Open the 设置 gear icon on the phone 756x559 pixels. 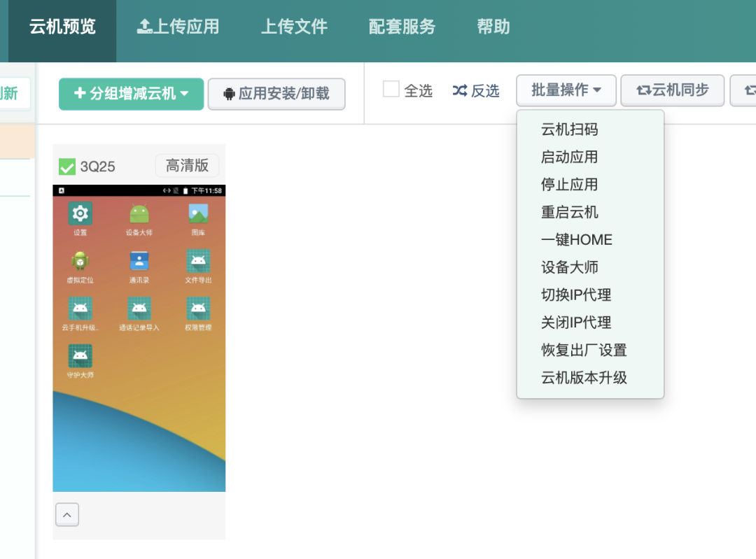pyautogui.click(x=80, y=214)
